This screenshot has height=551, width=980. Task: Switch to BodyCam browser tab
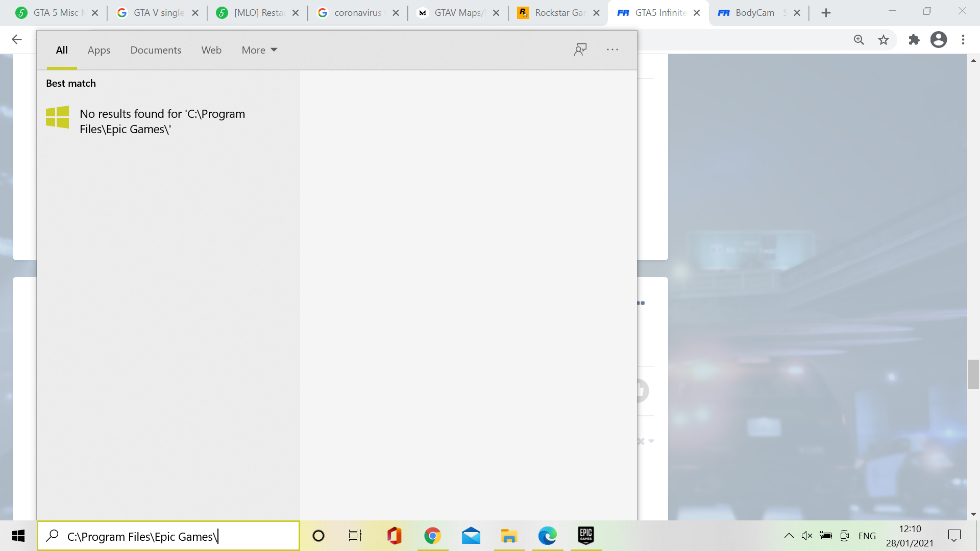pos(755,13)
